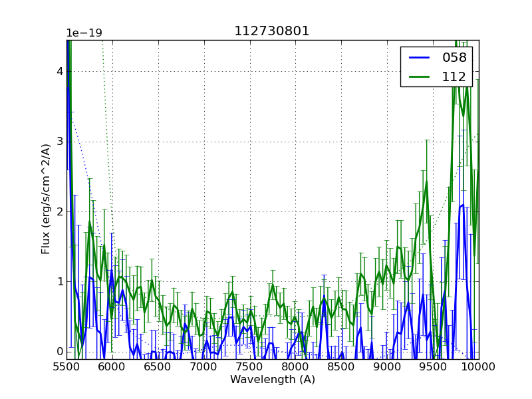Select the 6500 x-axis tick label
This screenshot has width=532, height=399.
(x=158, y=367)
